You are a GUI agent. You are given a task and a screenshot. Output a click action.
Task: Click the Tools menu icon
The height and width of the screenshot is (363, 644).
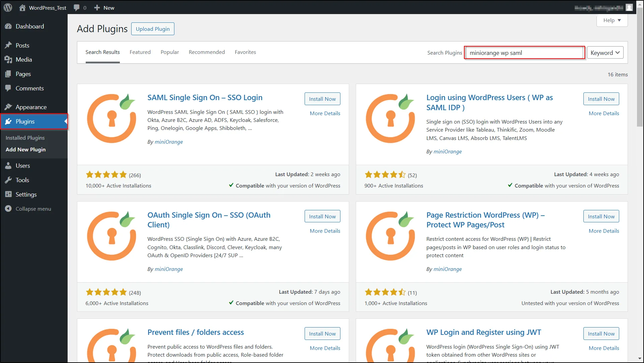coord(9,180)
